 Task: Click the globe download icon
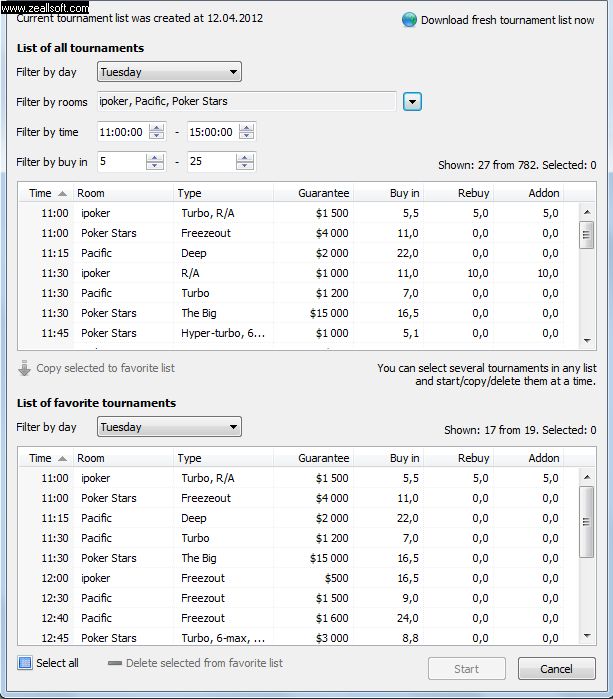click(x=409, y=19)
